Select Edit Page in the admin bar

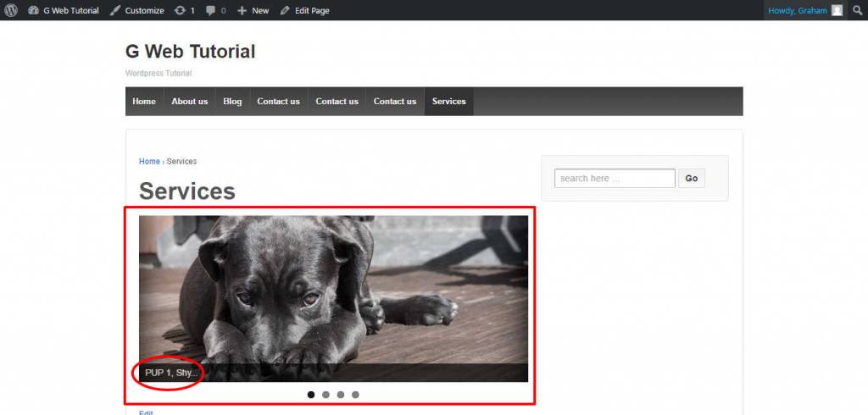304,10
